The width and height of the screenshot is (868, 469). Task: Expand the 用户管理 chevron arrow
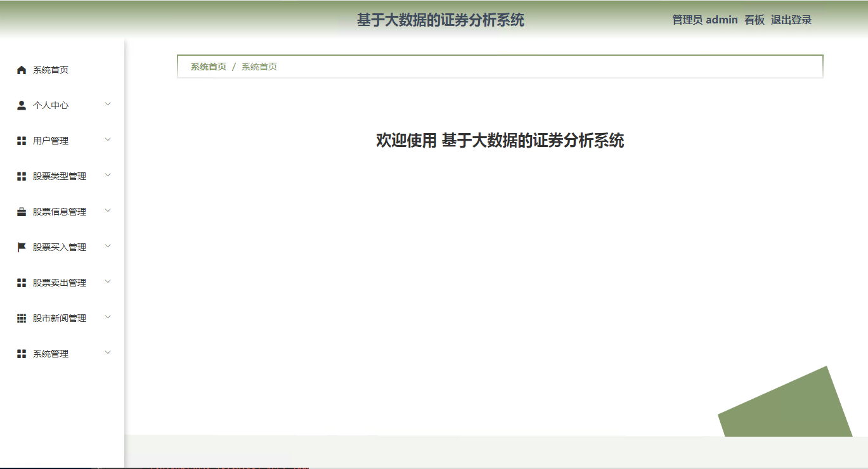[108, 139]
